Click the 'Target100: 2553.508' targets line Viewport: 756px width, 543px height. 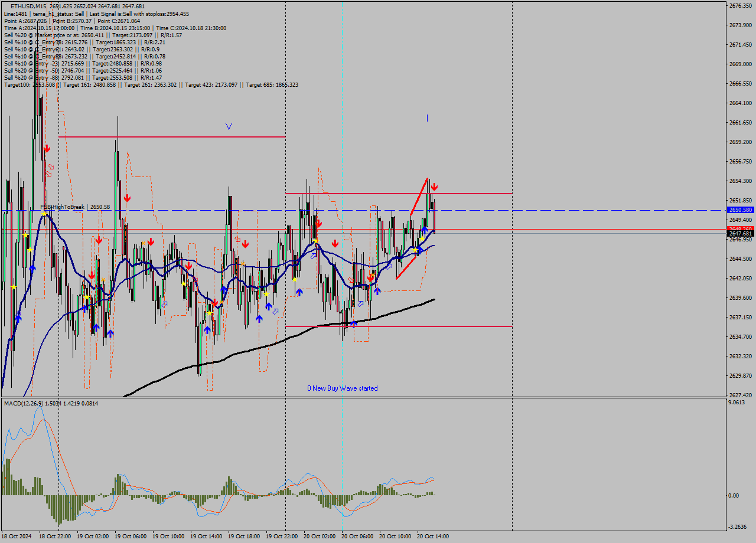[x=151, y=84]
